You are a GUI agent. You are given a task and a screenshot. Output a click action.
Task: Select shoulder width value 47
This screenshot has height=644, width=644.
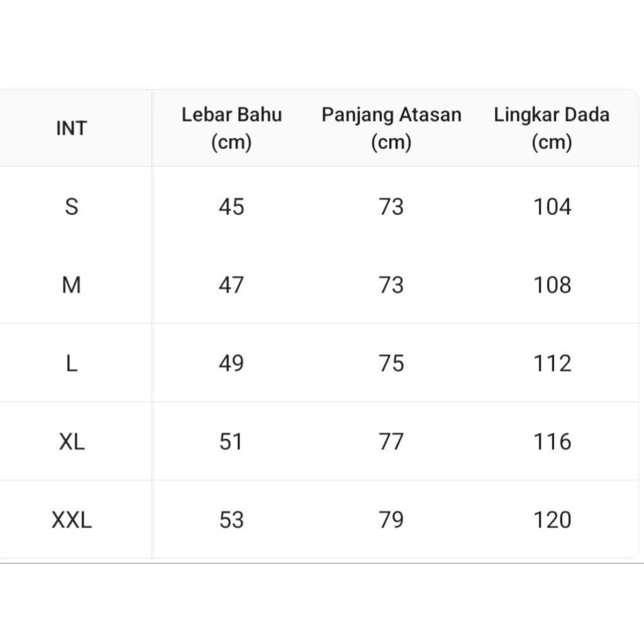tap(231, 285)
